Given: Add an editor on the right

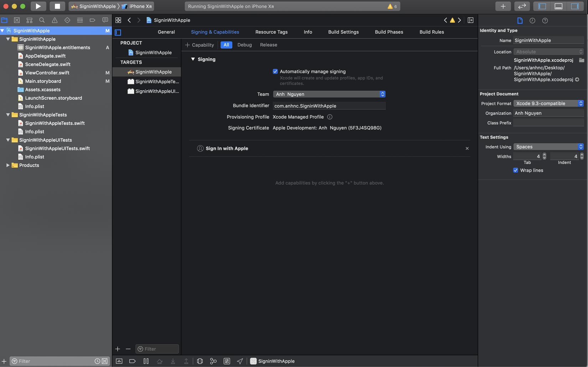Looking at the screenshot, I should (x=470, y=20).
